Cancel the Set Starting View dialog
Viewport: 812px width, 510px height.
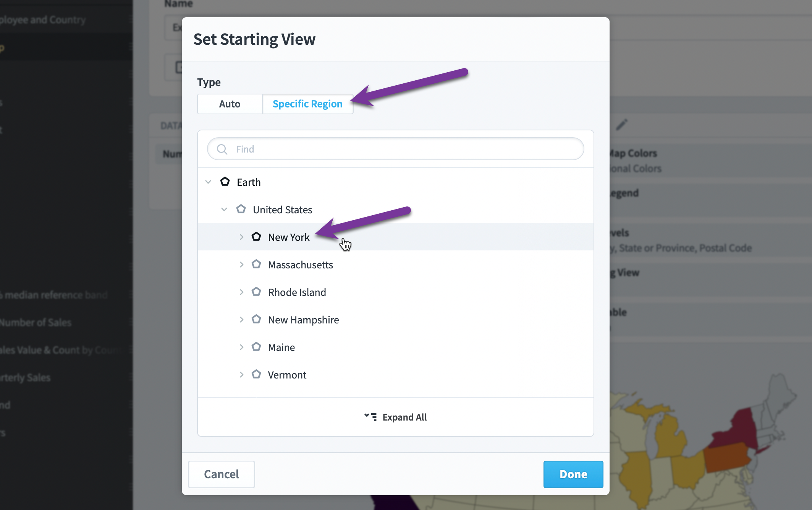pos(222,474)
